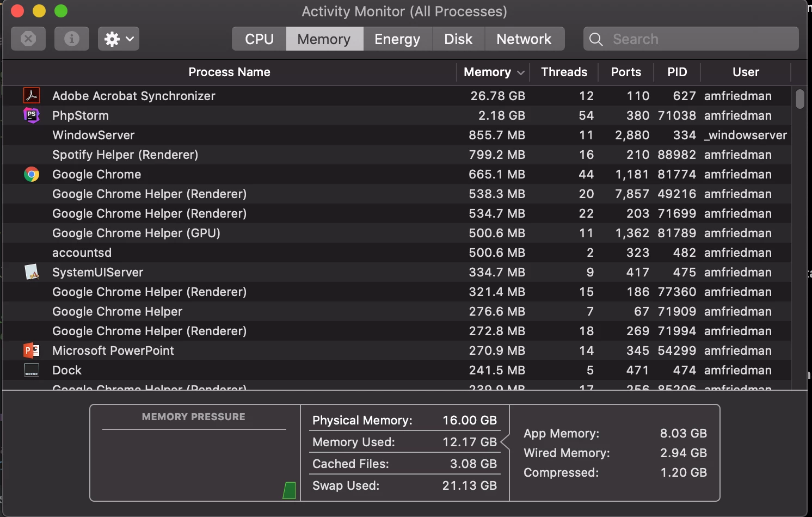Select the Google Chrome Helper (GPU) row
812x517 pixels.
click(397, 233)
